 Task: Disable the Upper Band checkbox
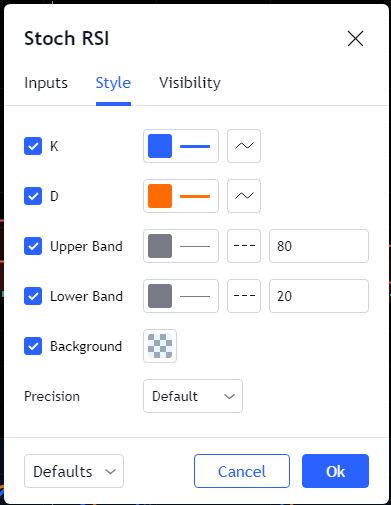[33, 246]
